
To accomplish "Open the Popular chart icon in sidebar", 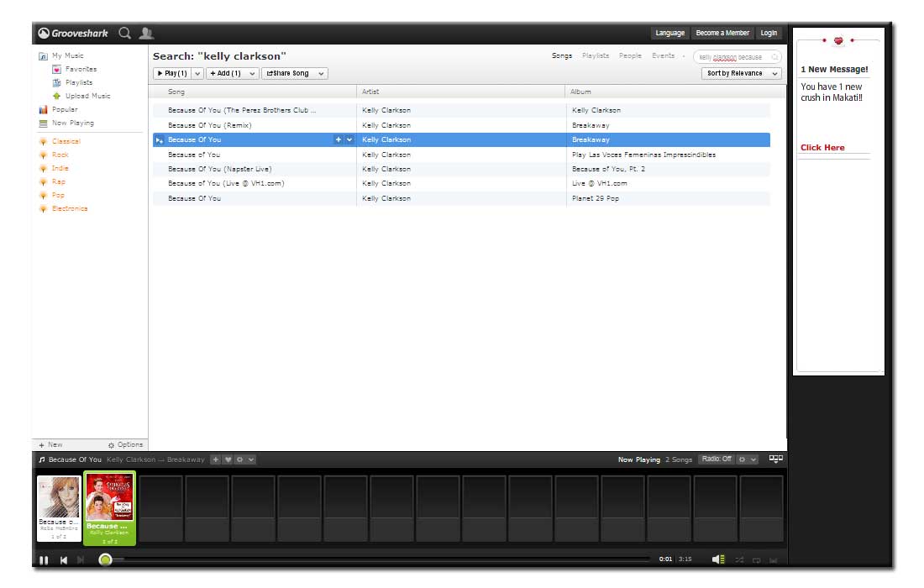I will [43, 109].
